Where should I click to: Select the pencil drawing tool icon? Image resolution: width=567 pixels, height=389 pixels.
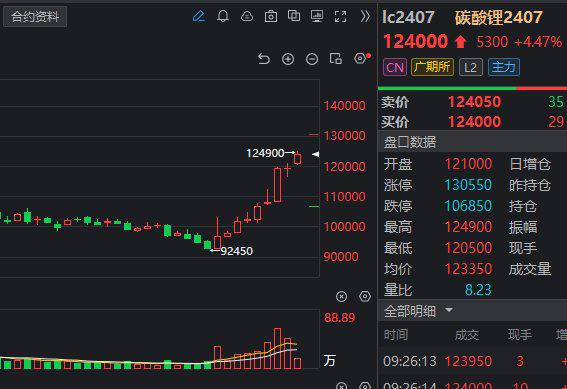pos(199,16)
